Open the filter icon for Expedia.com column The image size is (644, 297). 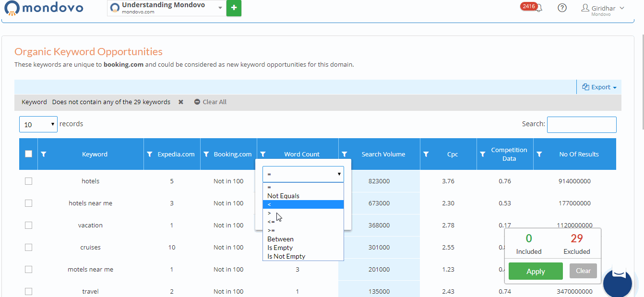click(150, 154)
